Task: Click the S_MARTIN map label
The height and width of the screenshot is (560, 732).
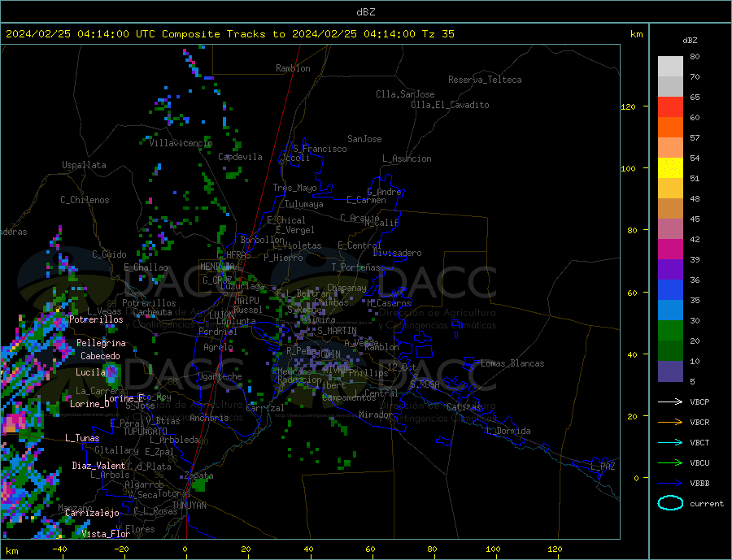Action: 337,331
